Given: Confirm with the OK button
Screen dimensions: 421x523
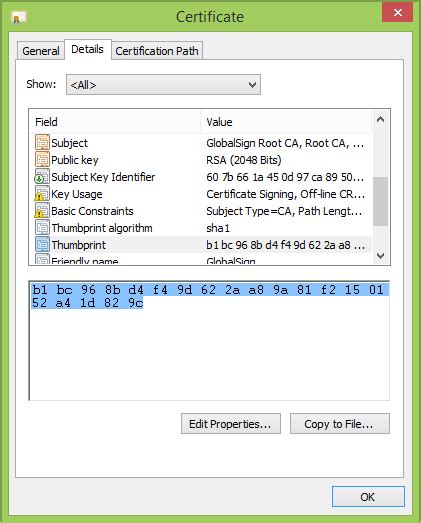Looking at the screenshot, I should [368, 497].
